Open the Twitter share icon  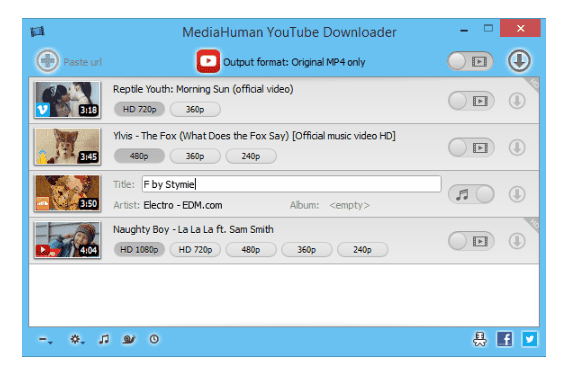pos(529,339)
